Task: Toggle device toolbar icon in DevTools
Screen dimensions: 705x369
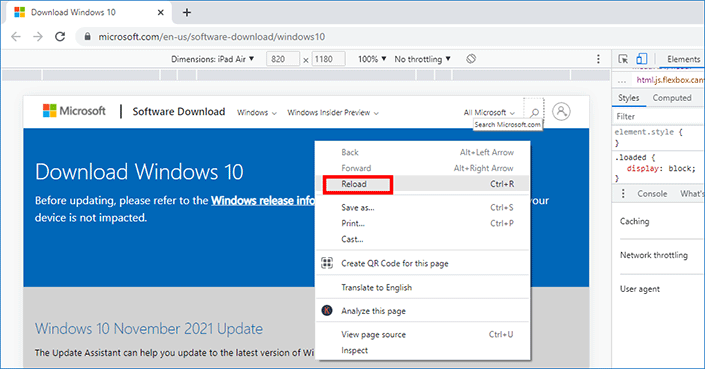Action: point(642,59)
